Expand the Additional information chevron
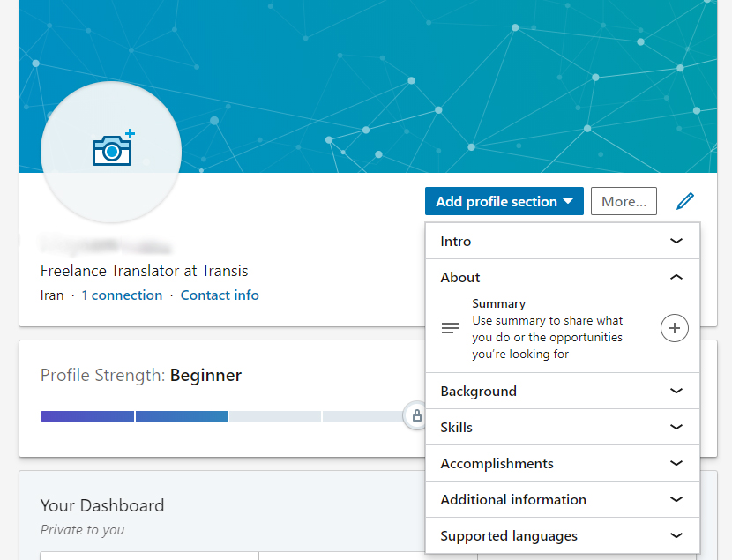The height and width of the screenshot is (560, 732). [676, 499]
